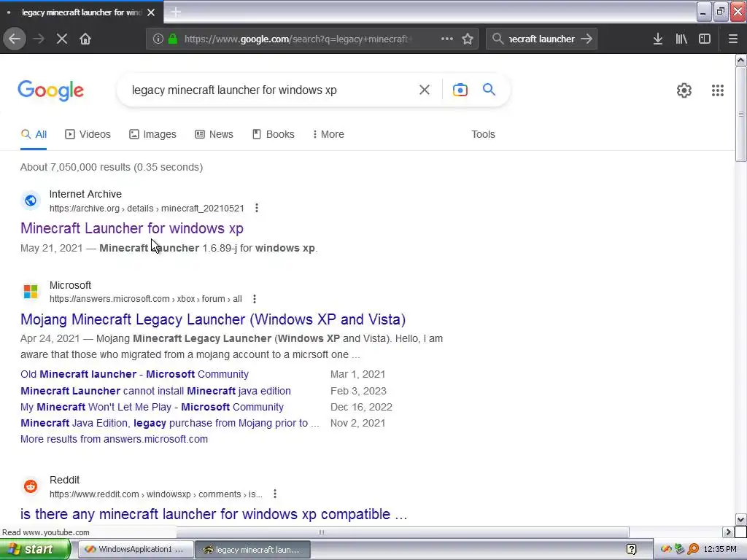
Task: Open Minecraft Launcher for windows xp result
Action: tap(132, 228)
